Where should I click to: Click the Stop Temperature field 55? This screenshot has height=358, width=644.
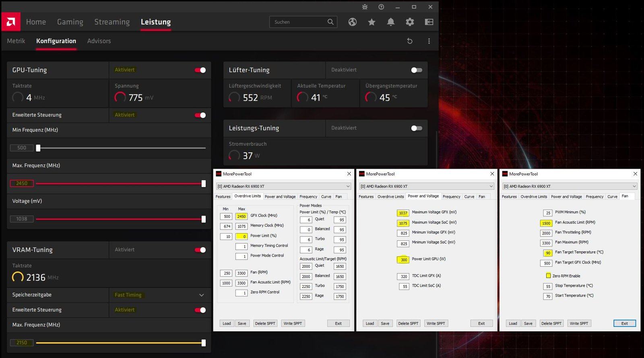click(x=548, y=286)
